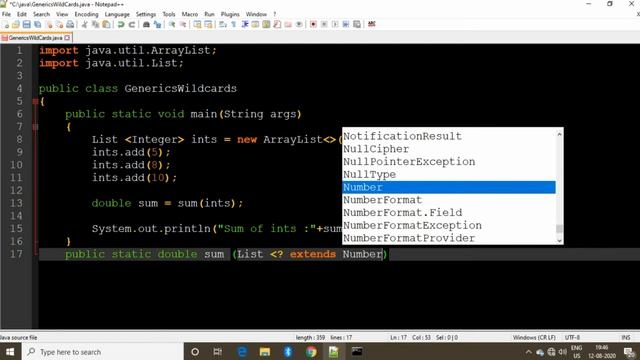This screenshot has width=640, height=360.
Task: Click into the Type here to search box
Action: (102, 352)
